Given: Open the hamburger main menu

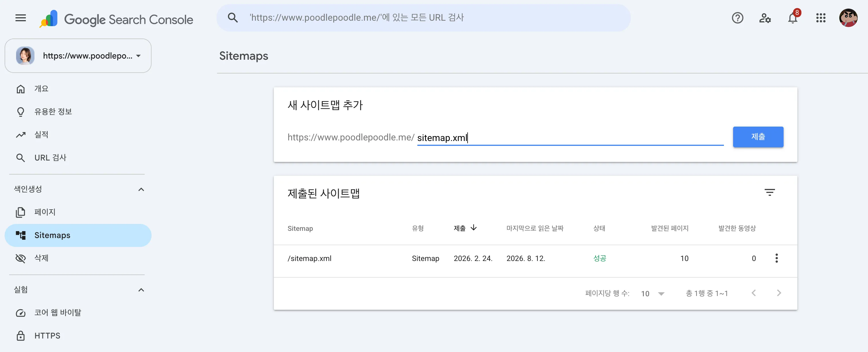Looking at the screenshot, I should point(21,18).
